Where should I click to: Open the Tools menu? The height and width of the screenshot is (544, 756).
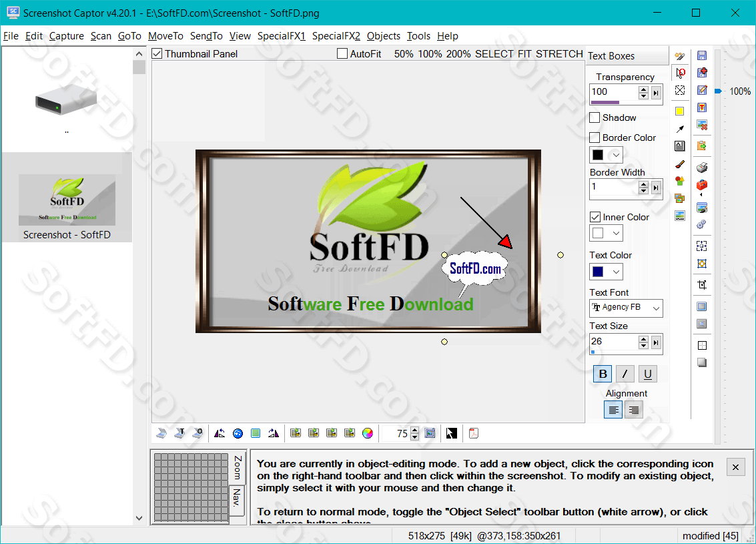coord(418,36)
